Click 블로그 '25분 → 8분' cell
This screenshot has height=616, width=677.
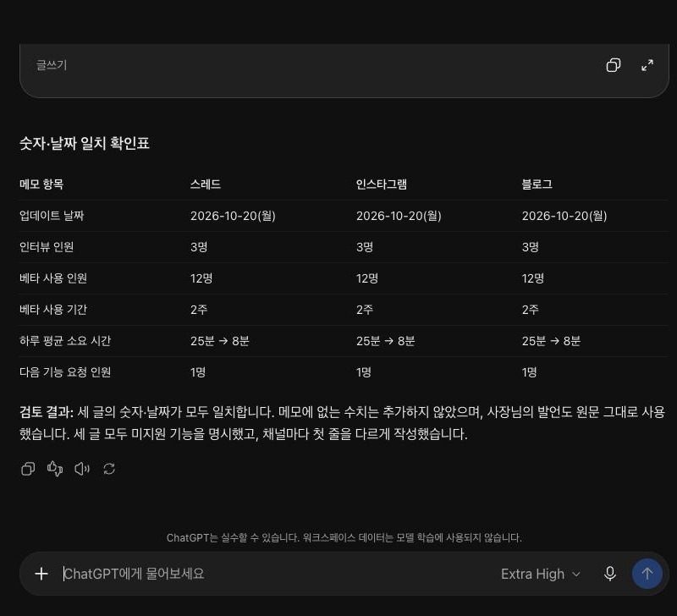tap(551, 341)
